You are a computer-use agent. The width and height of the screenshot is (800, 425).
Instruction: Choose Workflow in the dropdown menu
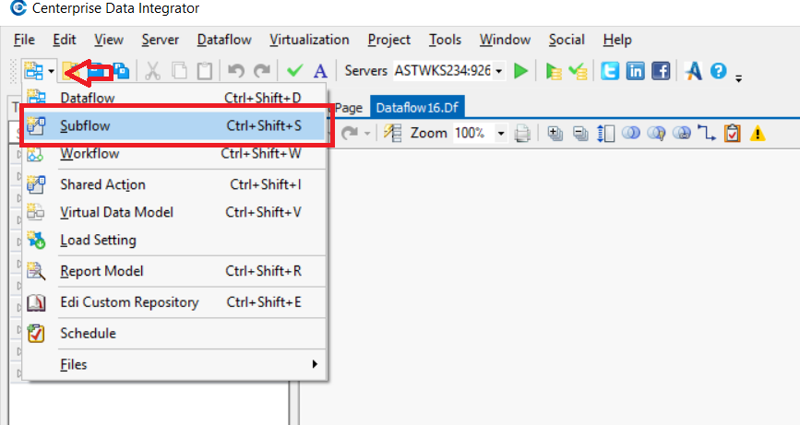(x=90, y=154)
